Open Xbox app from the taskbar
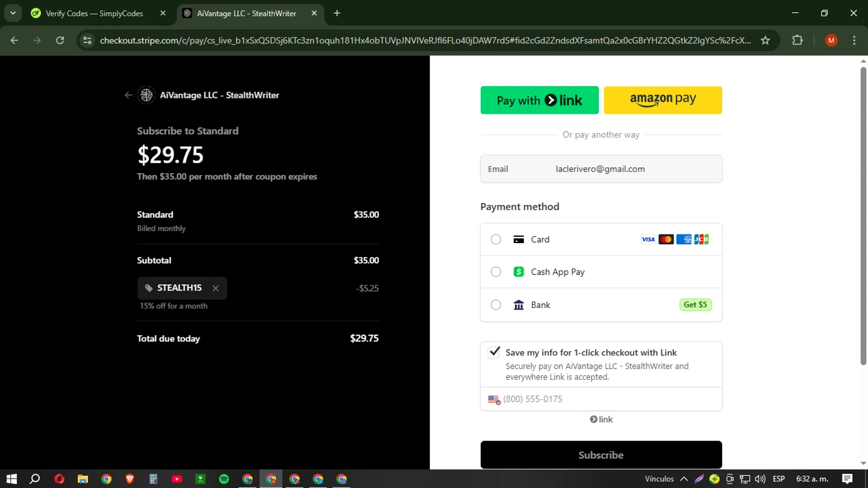 200,479
